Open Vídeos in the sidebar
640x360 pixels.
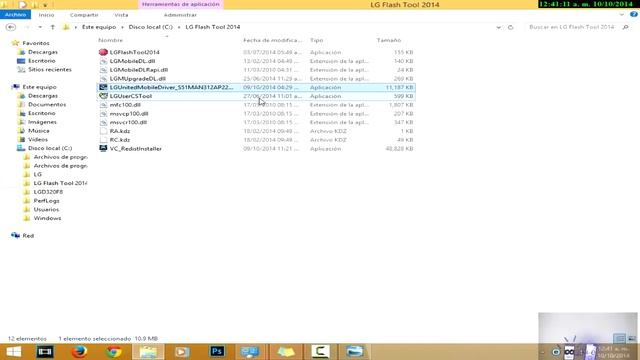click(x=38, y=140)
